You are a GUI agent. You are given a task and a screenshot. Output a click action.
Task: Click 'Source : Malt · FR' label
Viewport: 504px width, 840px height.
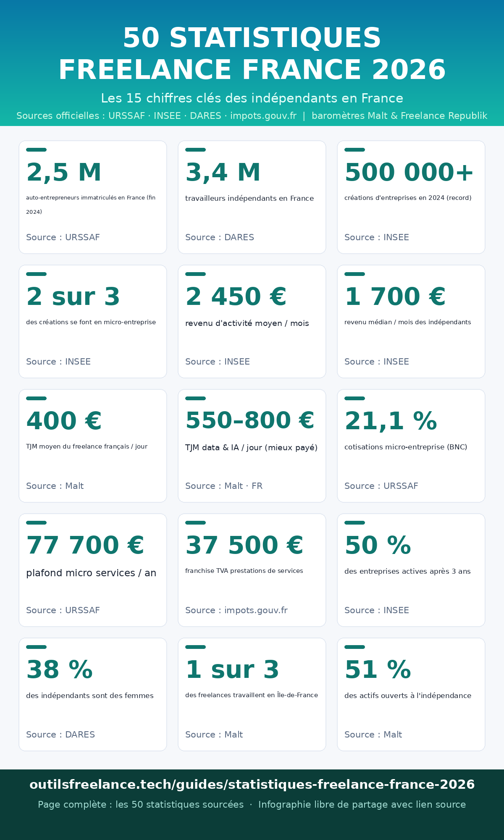point(224,486)
